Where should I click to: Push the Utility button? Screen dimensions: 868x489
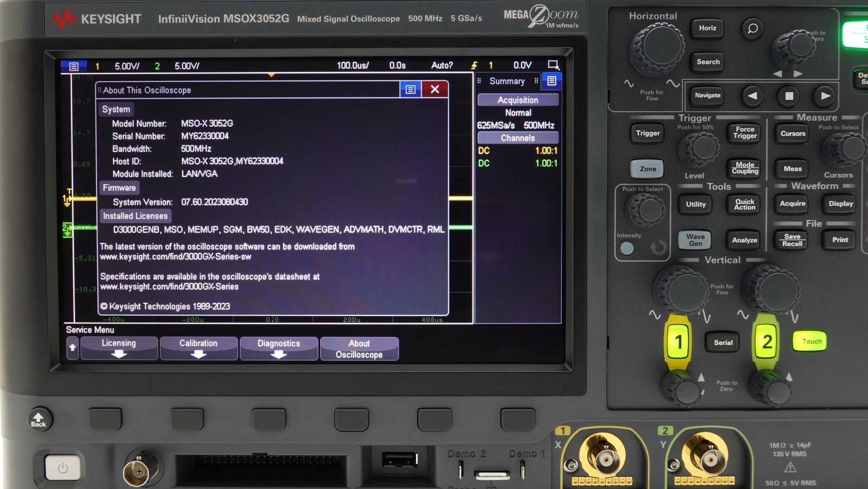pos(696,205)
